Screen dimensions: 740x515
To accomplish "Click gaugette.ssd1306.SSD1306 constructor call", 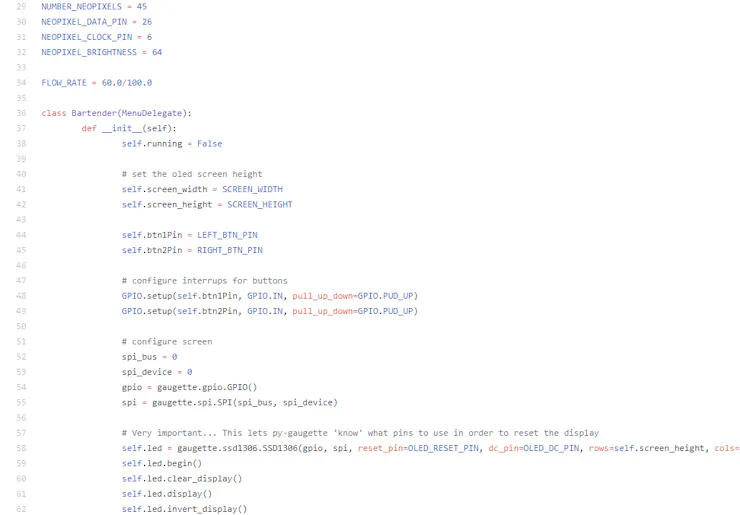I will point(237,448).
